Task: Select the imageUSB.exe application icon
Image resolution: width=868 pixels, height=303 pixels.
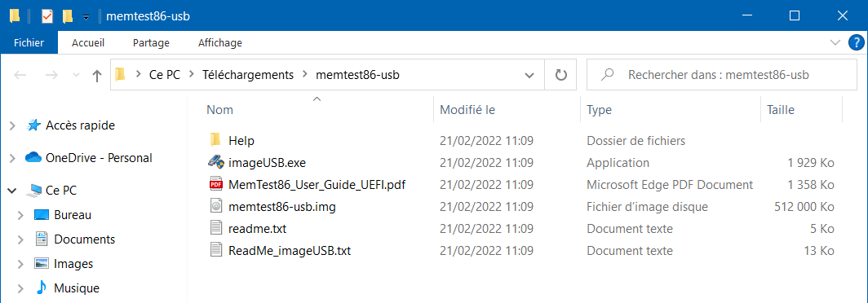Action: [215, 163]
